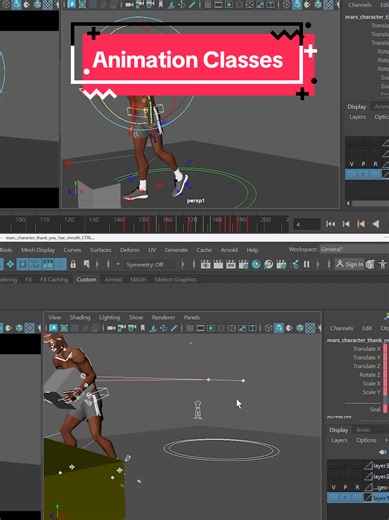Open the Deform menu
The height and width of the screenshot is (520, 389).
[x=130, y=250]
